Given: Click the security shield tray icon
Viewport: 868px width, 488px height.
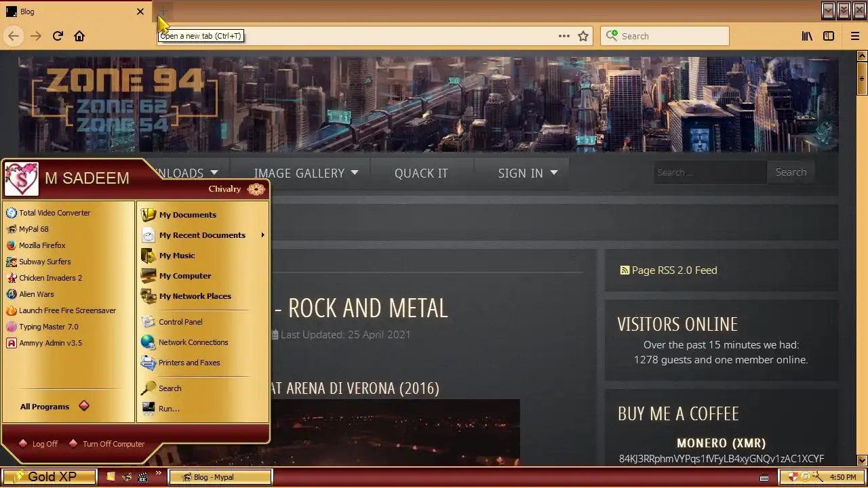Looking at the screenshot, I should tap(792, 477).
